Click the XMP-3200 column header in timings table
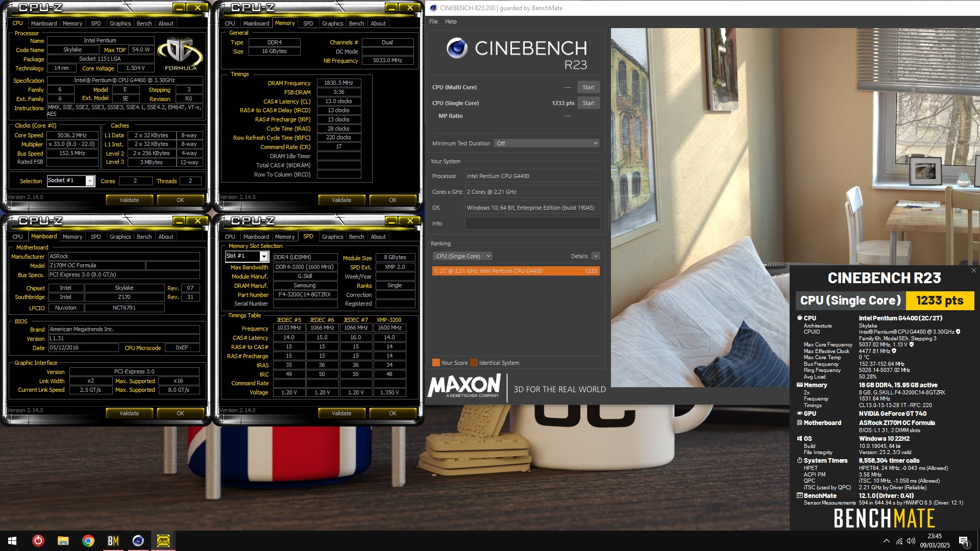The image size is (980, 551). click(389, 320)
